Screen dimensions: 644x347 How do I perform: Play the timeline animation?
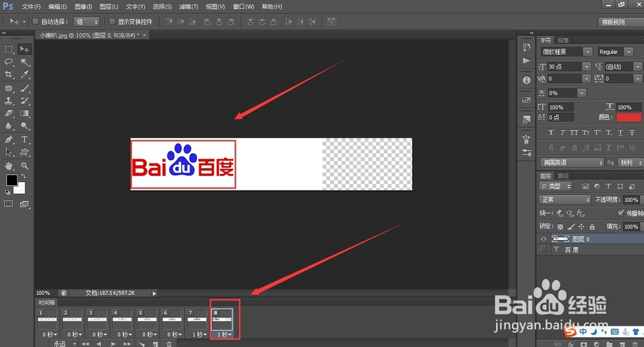pyautogui.click(x=113, y=344)
